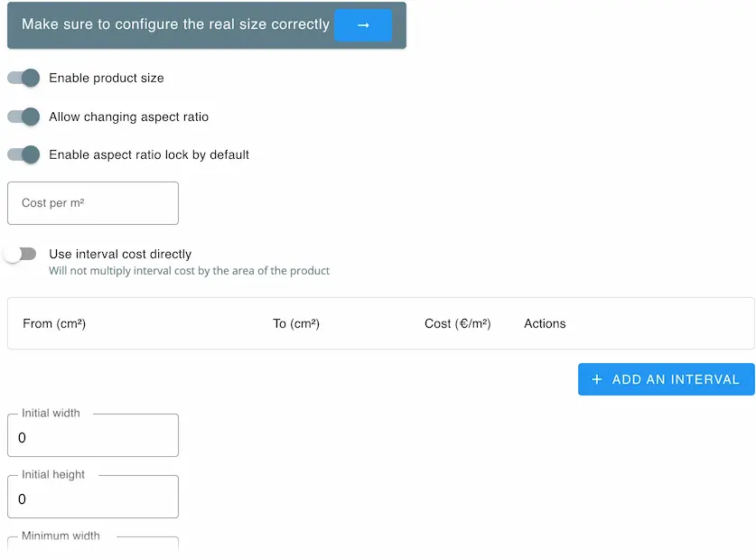Click into the Initial width field
The height and width of the screenshot is (559, 756).
93,435
